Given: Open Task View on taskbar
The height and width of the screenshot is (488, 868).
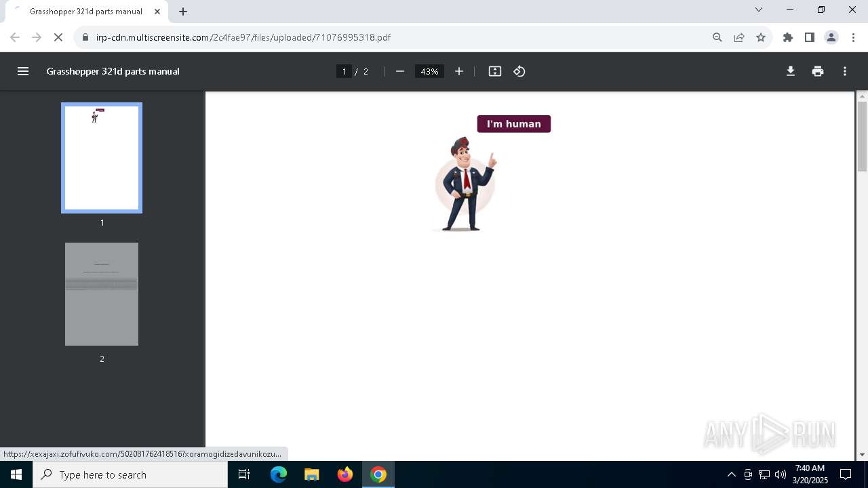Looking at the screenshot, I should (244, 474).
